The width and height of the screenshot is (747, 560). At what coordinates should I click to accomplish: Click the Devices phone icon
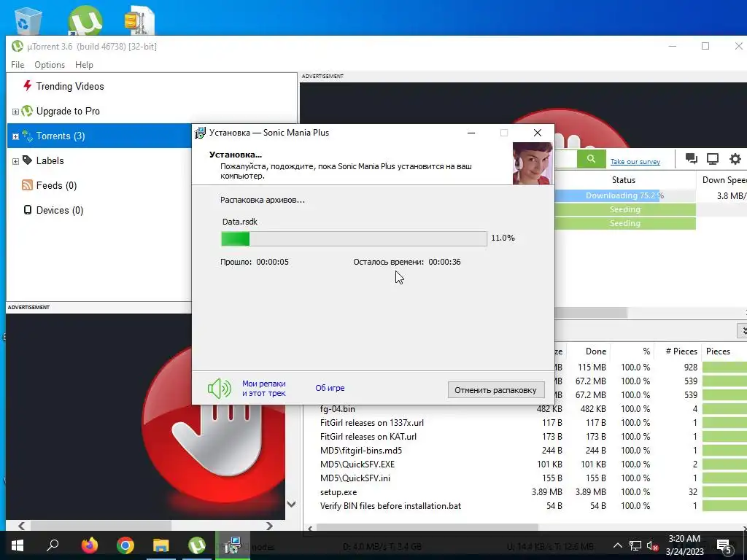pos(28,210)
